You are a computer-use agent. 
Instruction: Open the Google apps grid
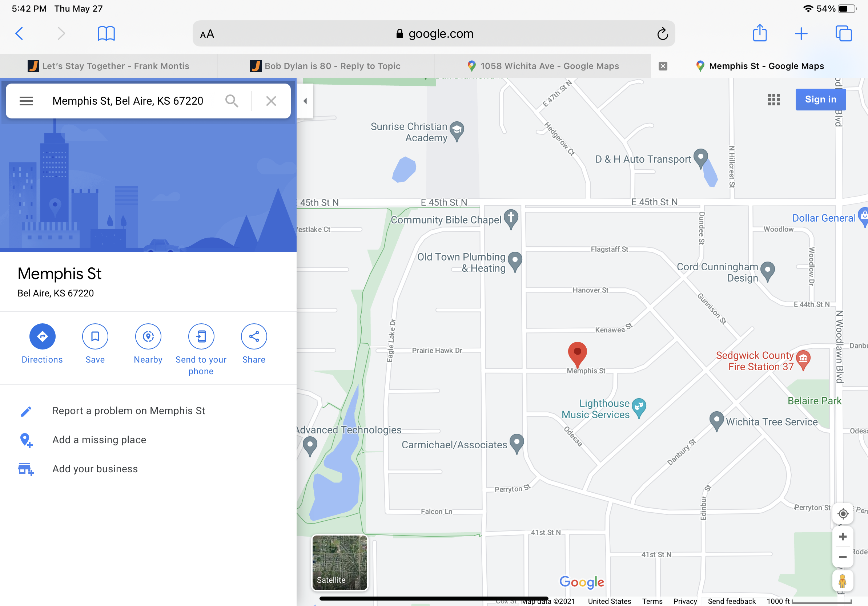click(x=774, y=99)
